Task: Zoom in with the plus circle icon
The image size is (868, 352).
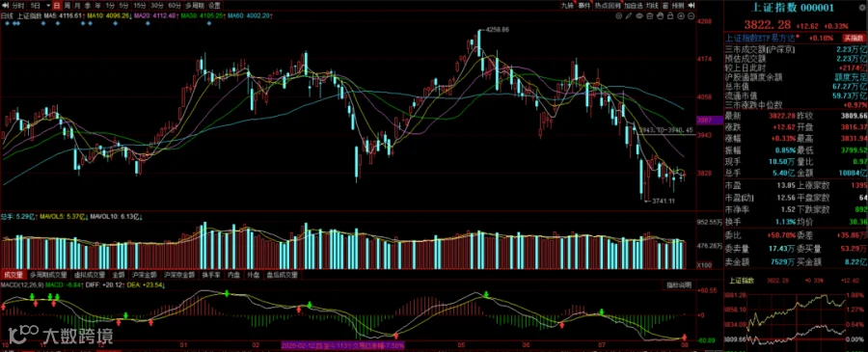Action: (681, 15)
